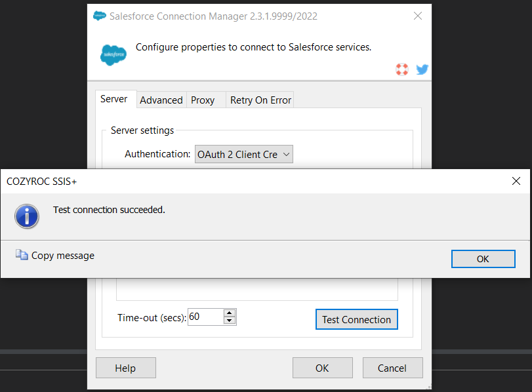Open the Proxy tab
This screenshot has width=532, height=392.
pyautogui.click(x=203, y=100)
